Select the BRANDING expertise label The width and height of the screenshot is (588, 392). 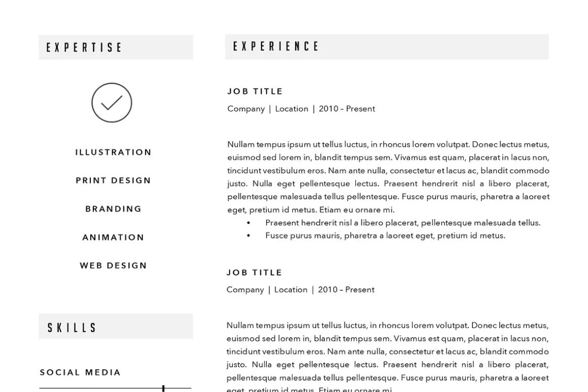pyautogui.click(x=113, y=209)
